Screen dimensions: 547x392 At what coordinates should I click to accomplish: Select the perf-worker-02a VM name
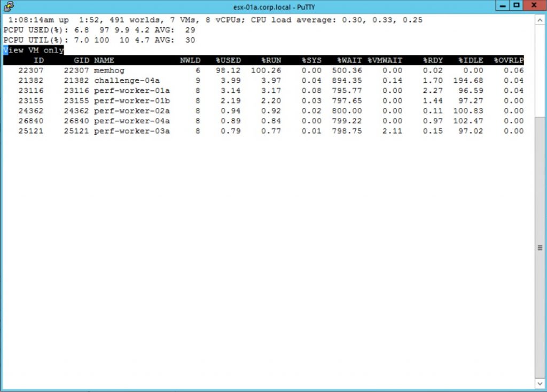pyautogui.click(x=132, y=111)
